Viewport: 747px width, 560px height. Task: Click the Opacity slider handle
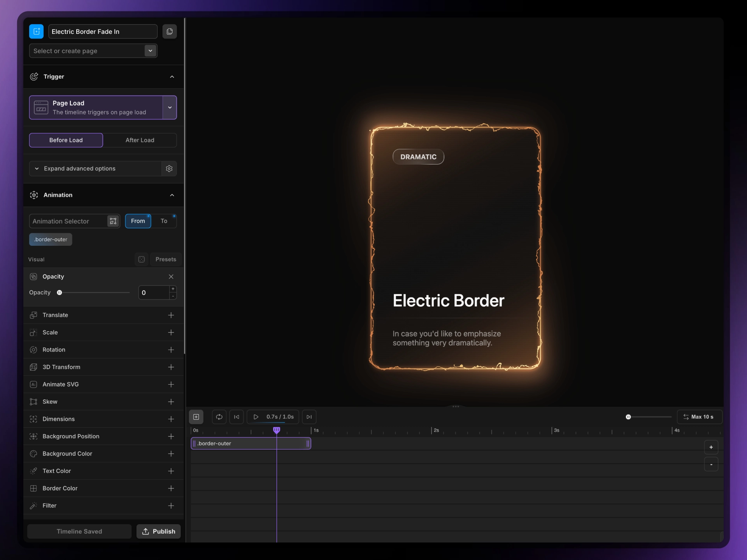tap(60, 293)
